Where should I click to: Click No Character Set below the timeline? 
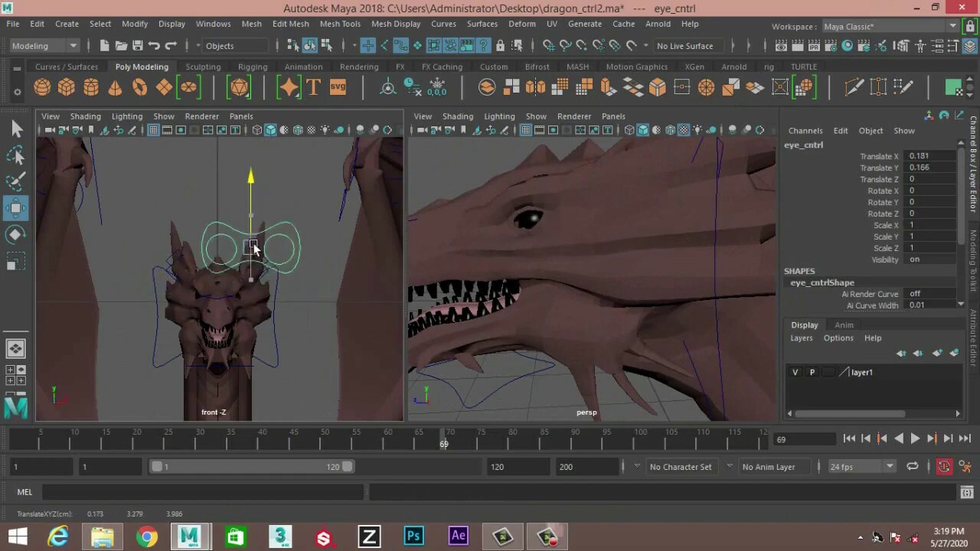tap(681, 466)
